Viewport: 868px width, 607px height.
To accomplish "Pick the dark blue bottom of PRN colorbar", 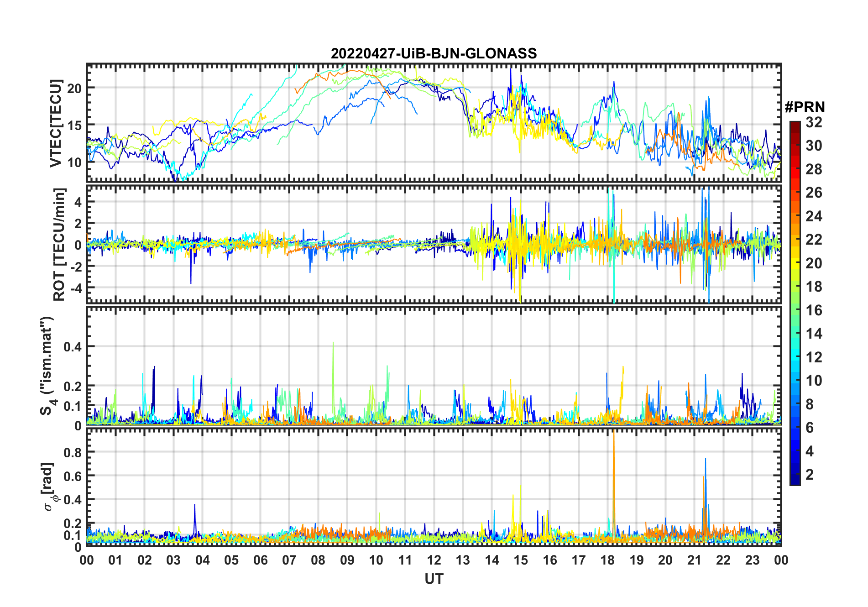I will point(795,481).
